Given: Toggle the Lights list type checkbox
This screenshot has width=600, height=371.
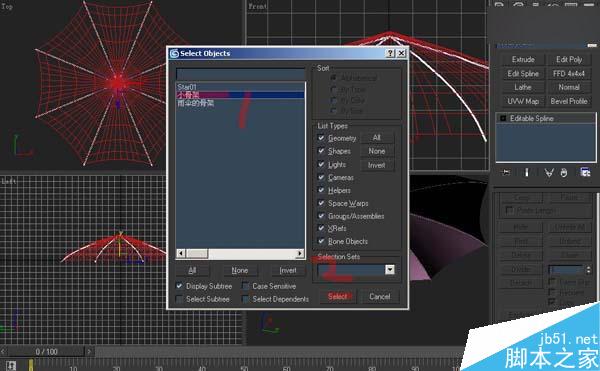Looking at the screenshot, I should tap(321, 164).
